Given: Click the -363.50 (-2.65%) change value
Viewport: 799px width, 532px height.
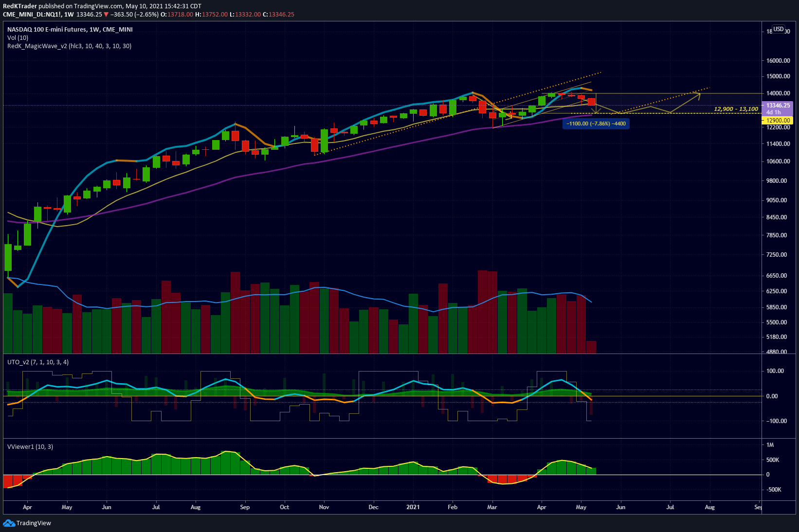Looking at the screenshot, I should 134,15.
